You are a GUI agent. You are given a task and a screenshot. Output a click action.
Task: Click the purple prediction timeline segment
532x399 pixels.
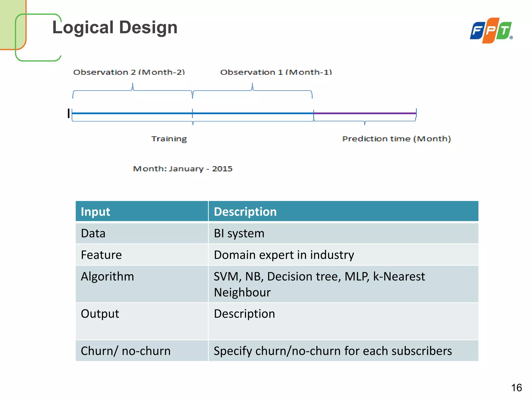pos(365,113)
